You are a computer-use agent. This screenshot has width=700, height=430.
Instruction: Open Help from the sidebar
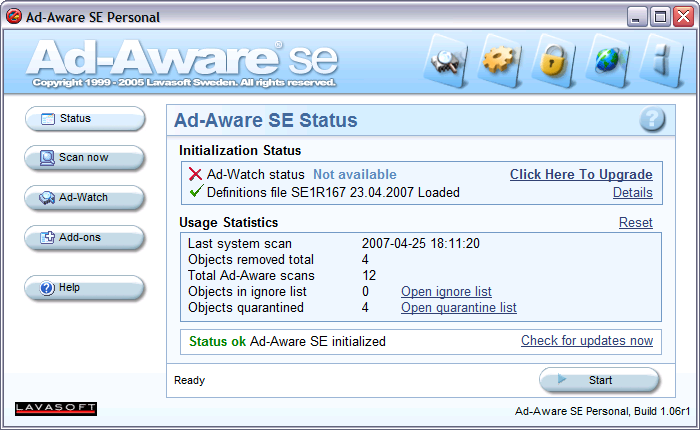(x=85, y=288)
